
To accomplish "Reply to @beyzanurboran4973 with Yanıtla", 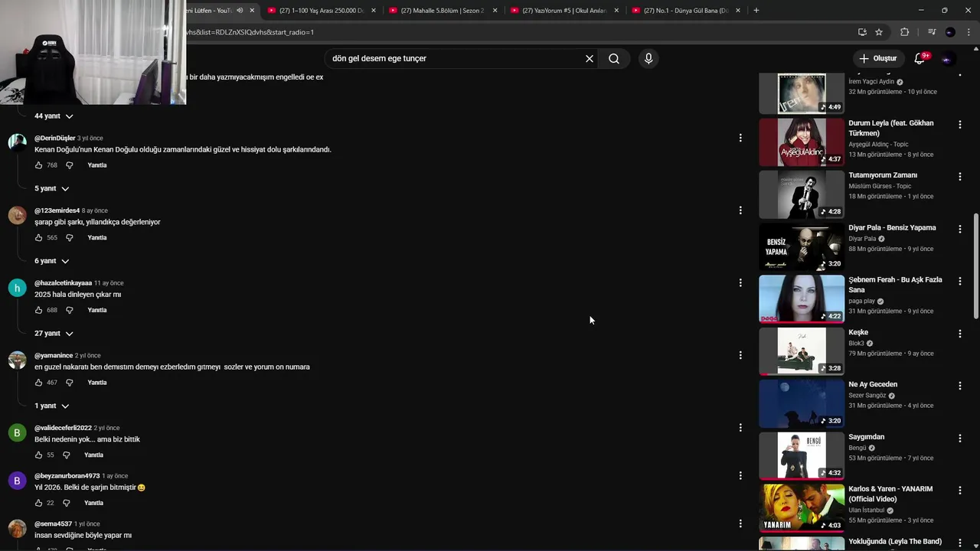I will [x=93, y=503].
